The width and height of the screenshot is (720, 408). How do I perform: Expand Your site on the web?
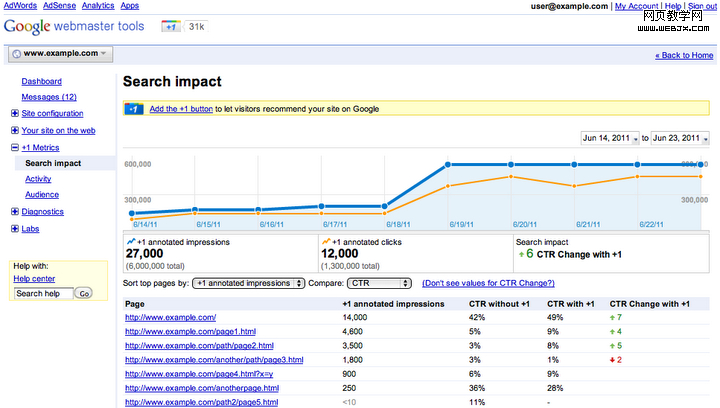[x=15, y=130]
